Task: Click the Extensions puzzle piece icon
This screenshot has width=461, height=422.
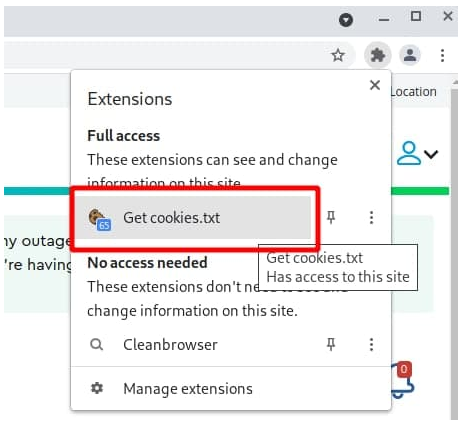Action: (377, 55)
